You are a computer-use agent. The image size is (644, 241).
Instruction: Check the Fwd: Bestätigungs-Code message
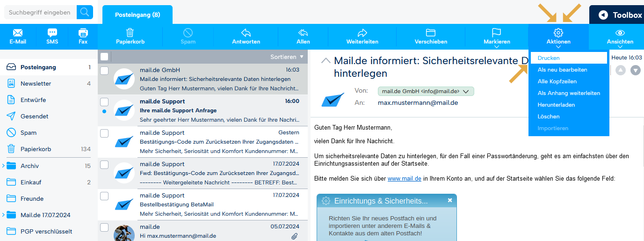pos(104,165)
